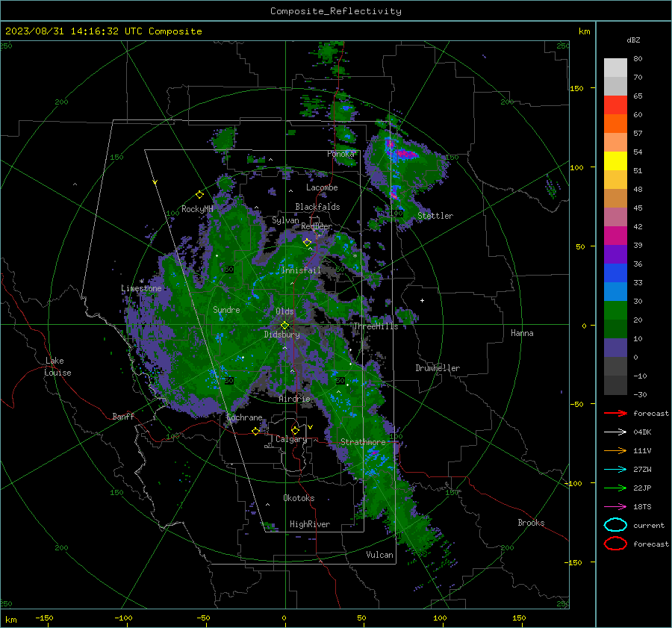Pick the dark green 10-20 dBZ swatch
This screenshot has width=672, height=628.
click(x=615, y=329)
